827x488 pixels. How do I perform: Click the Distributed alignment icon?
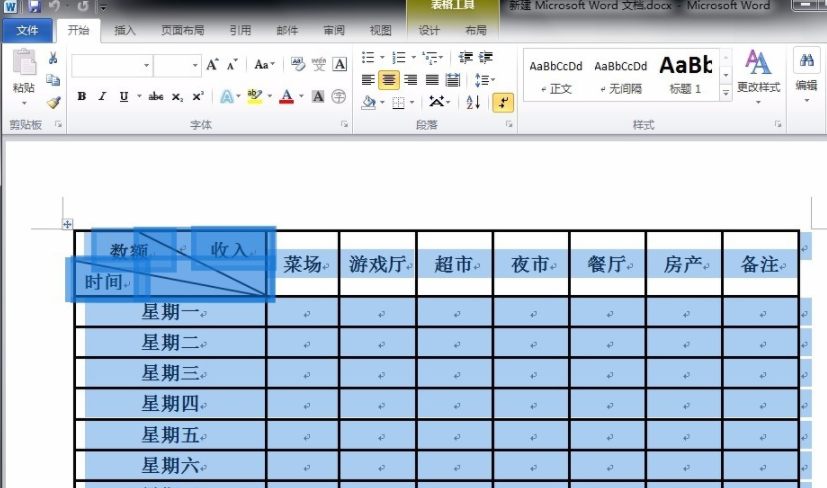[x=453, y=80]
